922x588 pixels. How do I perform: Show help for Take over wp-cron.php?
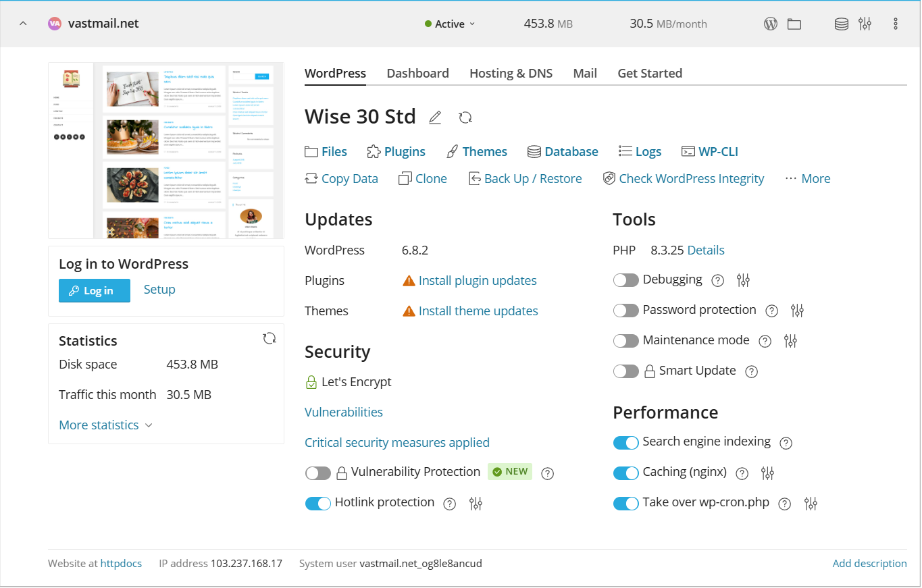point(785,504)
